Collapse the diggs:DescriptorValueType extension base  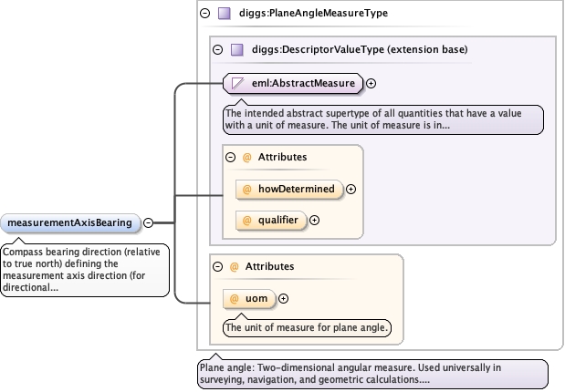point(217,49)
